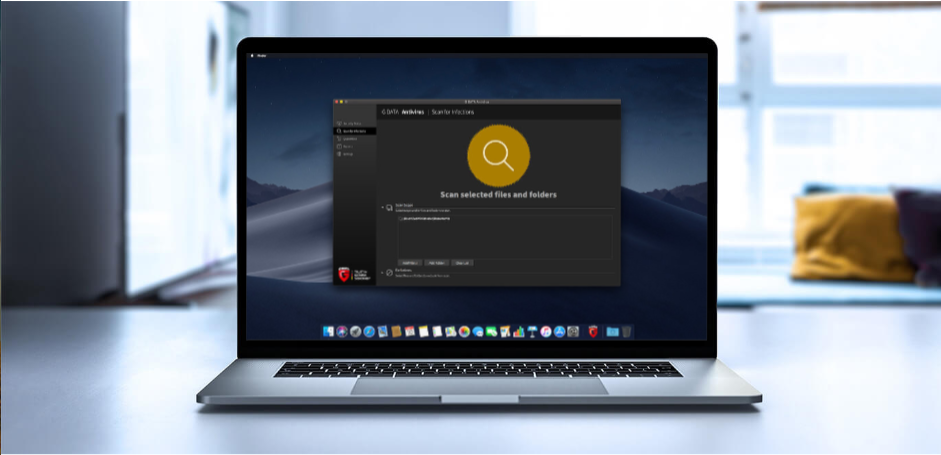Open App Store from the Dock
Image resolution: width=941 pixels, height=455 pixels.
coord(559,331)
